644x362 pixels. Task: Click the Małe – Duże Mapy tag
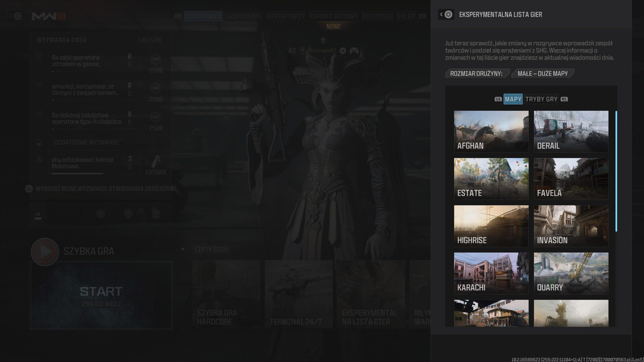543,74
